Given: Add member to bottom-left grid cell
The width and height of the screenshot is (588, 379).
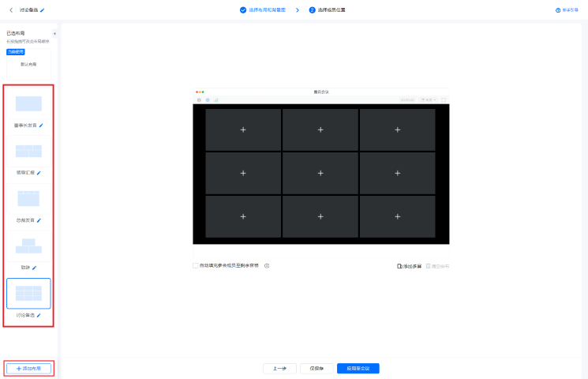Looking at the screenshot, I should click(x=243, y=216).
